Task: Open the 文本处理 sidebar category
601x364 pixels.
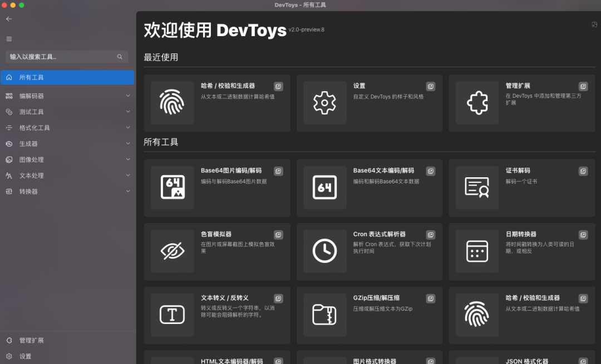Action: tap(67, 175)
